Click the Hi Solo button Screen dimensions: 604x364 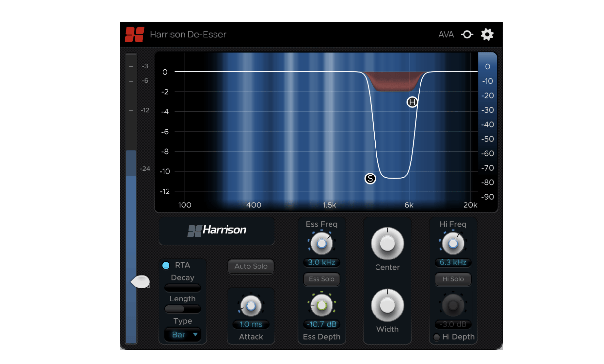pyautogui.click(x=453, y=279)
